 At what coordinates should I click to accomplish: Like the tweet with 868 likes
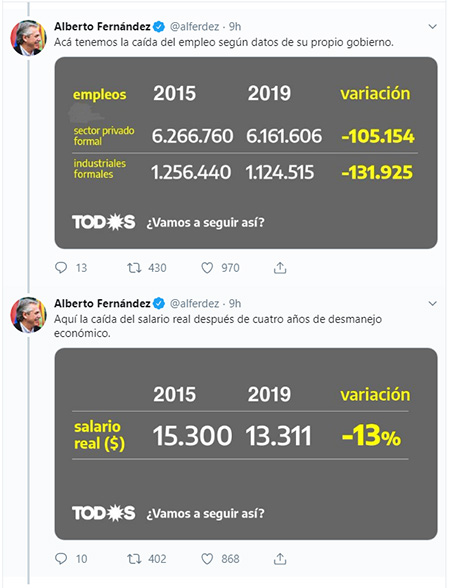[207, 559]
